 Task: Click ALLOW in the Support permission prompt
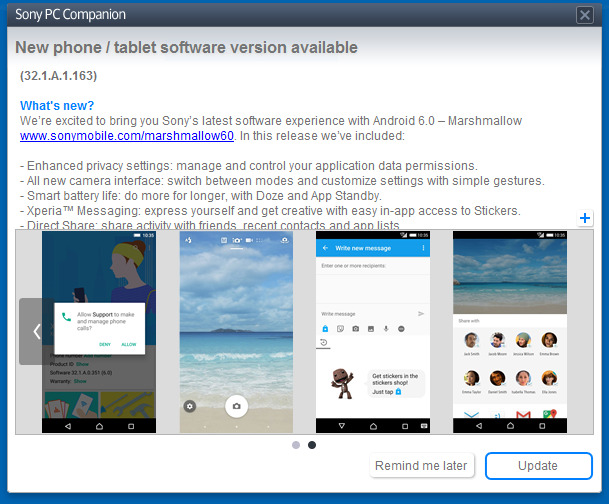[129, 343]
